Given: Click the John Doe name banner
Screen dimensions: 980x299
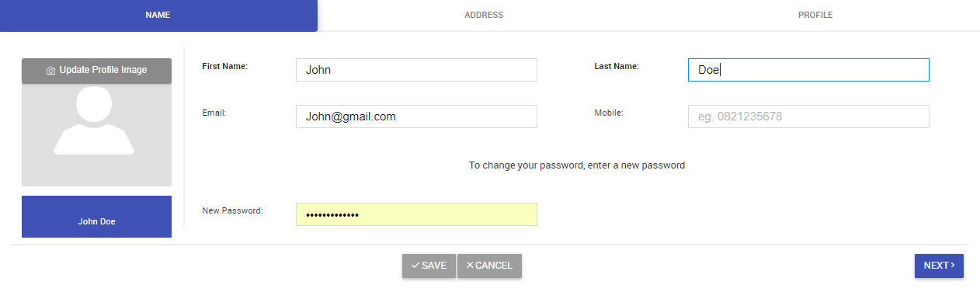Looking at the screenshot, I should (x=96, y=217).
